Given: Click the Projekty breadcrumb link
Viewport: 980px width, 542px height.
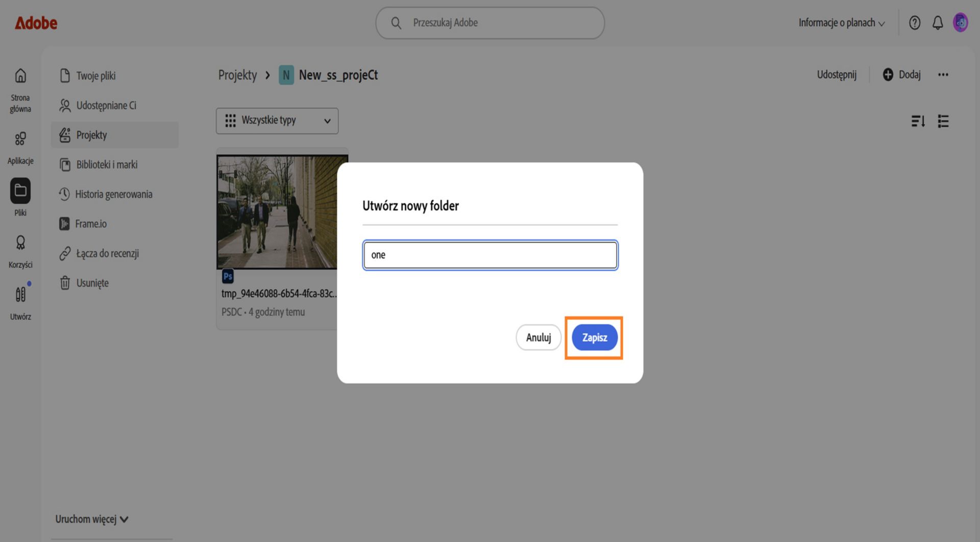Looking at the screenshot, I should click(237, 75).
